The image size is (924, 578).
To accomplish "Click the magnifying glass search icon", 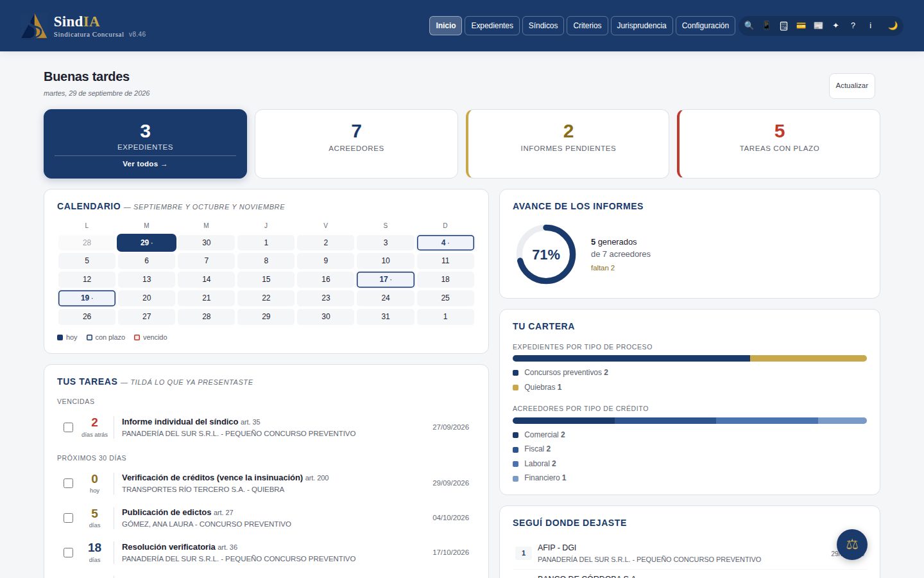I will tap(749, 26).
